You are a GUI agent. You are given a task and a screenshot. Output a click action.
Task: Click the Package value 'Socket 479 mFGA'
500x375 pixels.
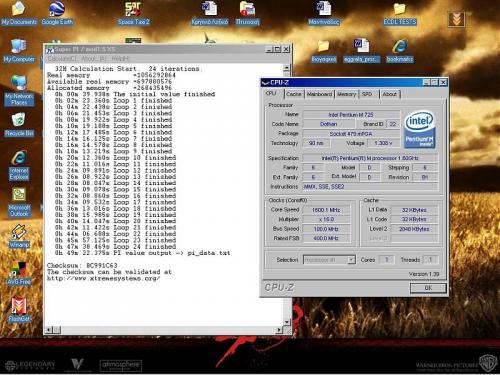click(x=351, y=134)
